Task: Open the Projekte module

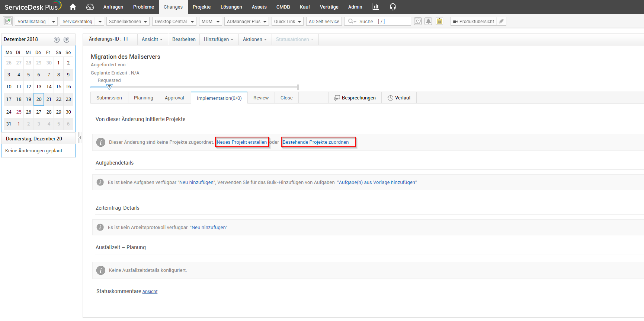Action: point(202,7)
